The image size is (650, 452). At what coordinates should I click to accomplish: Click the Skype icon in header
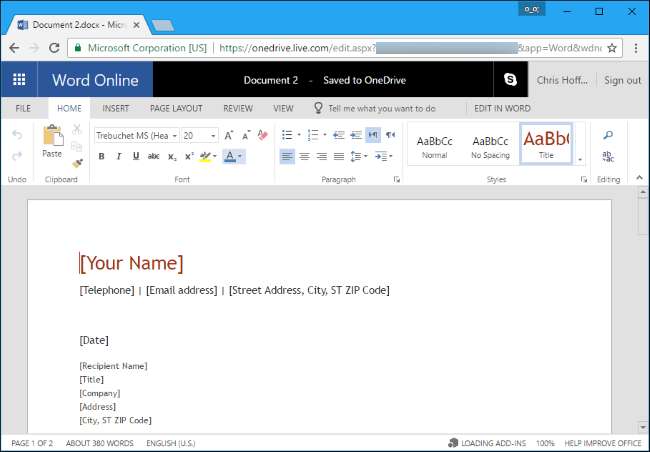(x=511, y=80)
